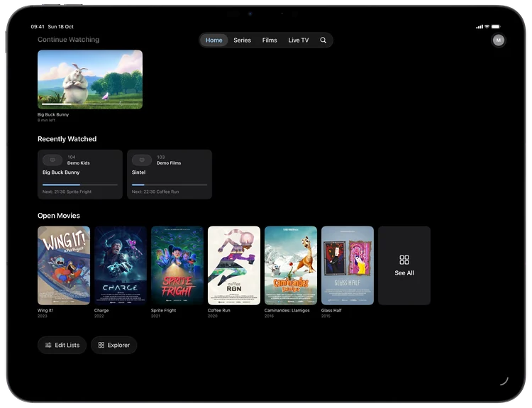The image size is (532, 408).
Task: Open the Coffee Run movie poster
Action: tap(234, 265)
